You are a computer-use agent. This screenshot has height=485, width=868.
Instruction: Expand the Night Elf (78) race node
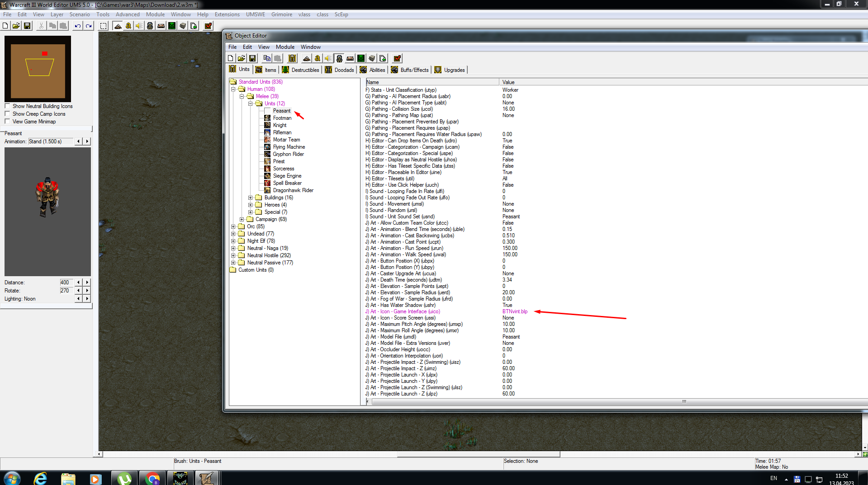click(x=233, y=241)
